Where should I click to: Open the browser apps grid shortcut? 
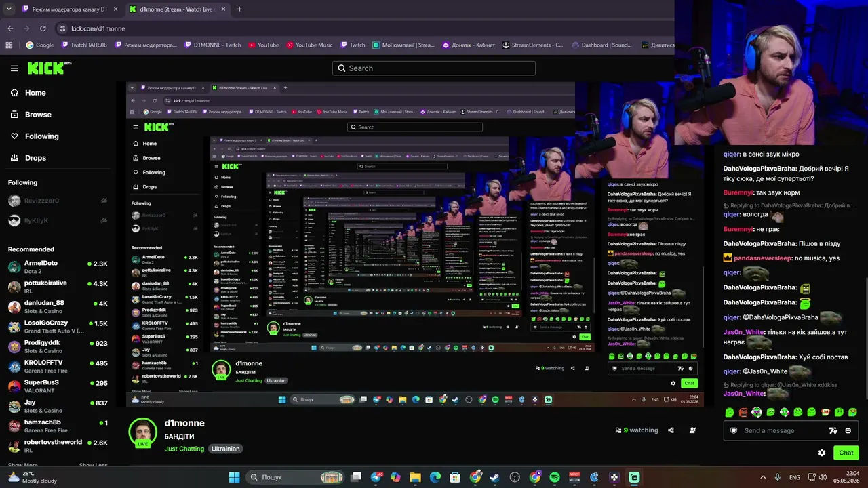9,45
